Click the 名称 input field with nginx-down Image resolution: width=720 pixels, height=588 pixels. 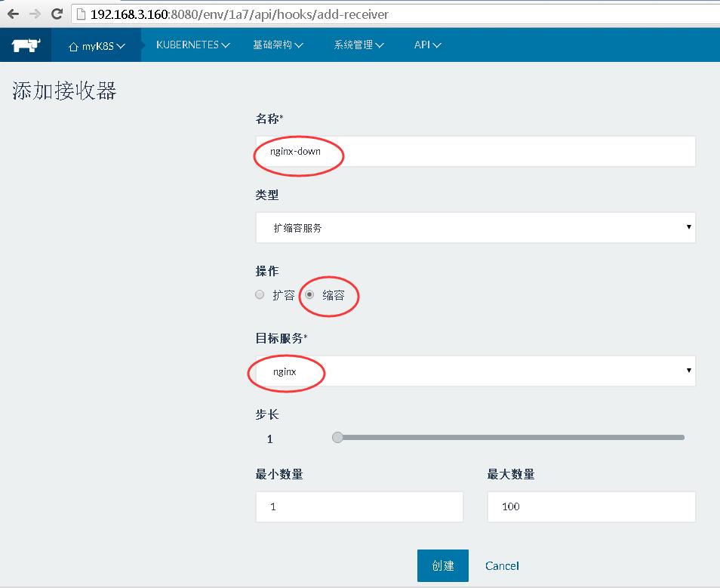[x=475, y=152]
